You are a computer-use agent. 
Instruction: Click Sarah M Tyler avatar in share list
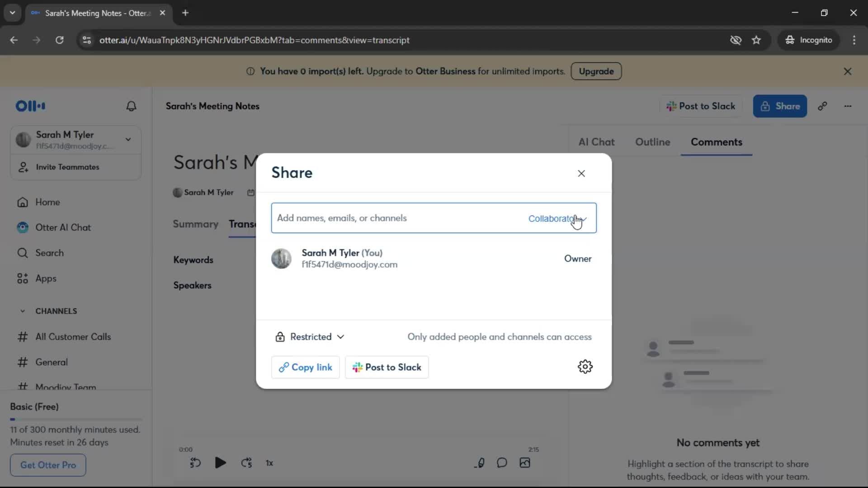[x=281, y=259]
